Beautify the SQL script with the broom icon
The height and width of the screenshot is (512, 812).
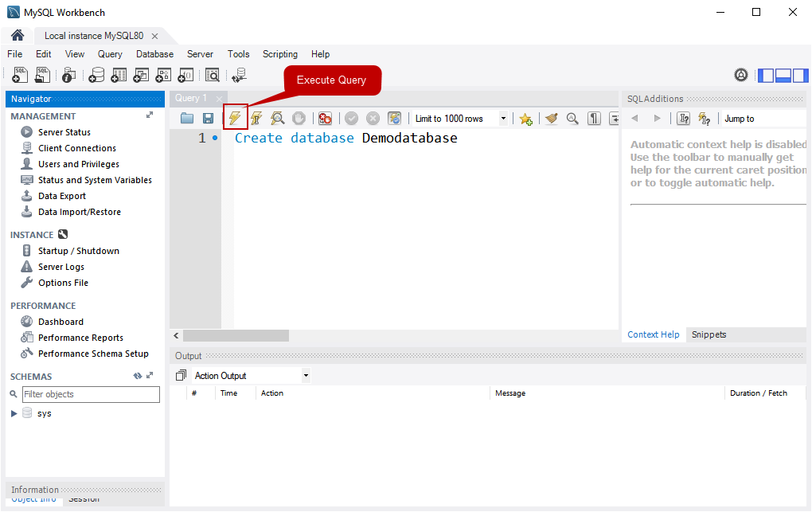pyautogui.click(x=550, y=117)
